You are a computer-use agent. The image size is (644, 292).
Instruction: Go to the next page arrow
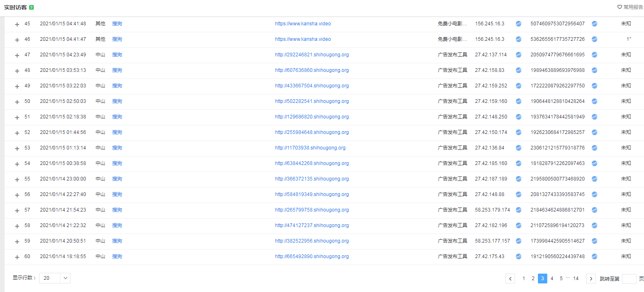(591, 279)
